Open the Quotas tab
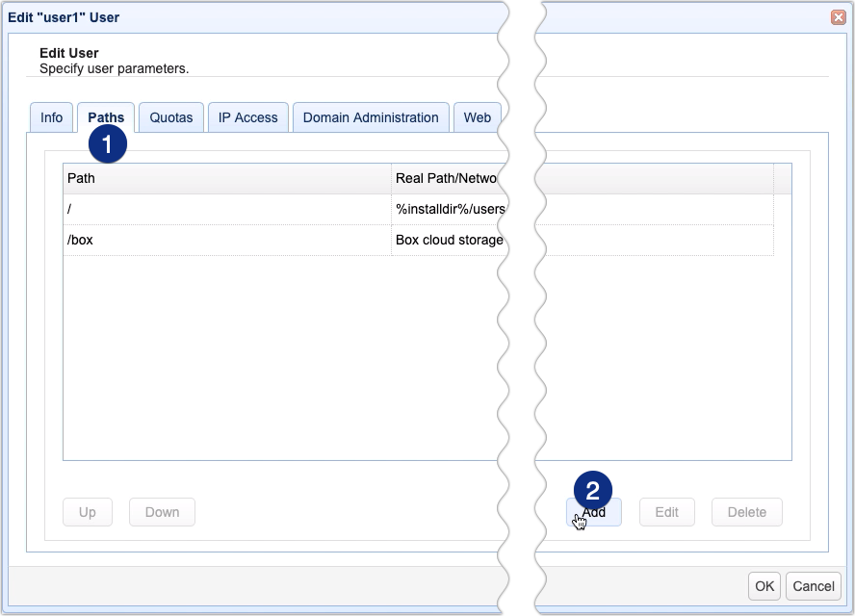 tap(170, 116)
